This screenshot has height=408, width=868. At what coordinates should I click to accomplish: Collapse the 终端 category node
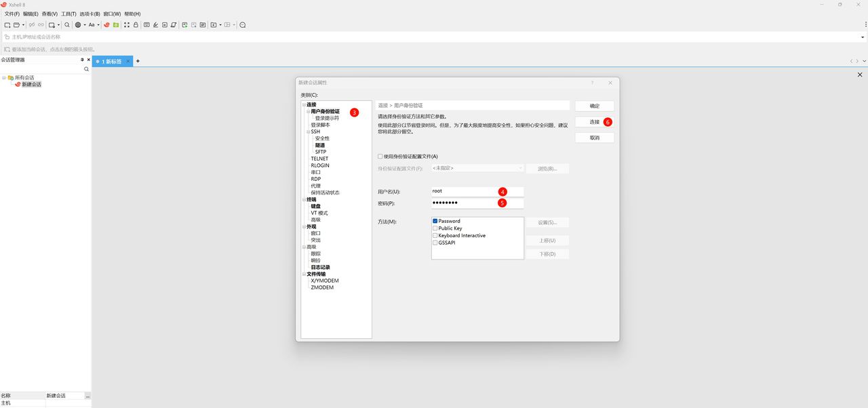304,199
